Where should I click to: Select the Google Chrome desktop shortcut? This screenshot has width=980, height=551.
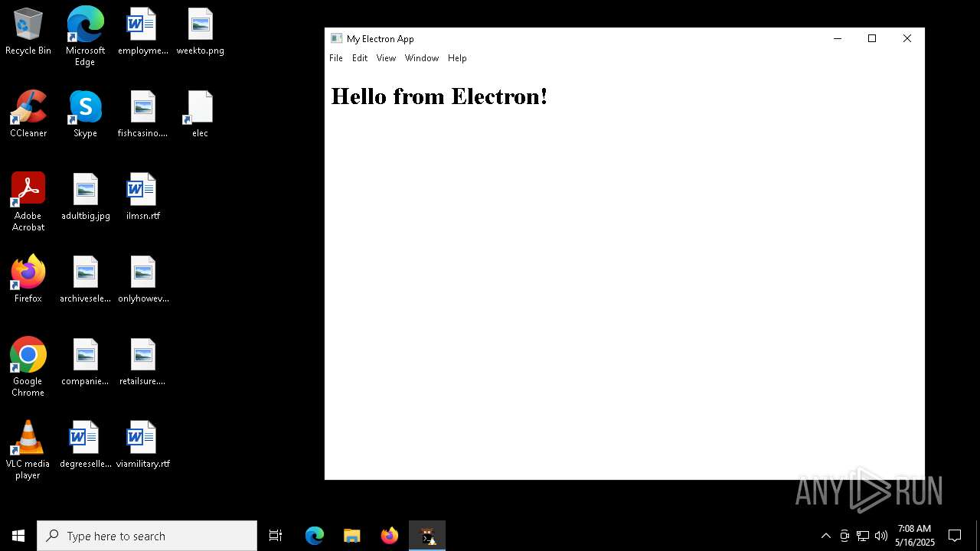pyautogui.click(x=28, y=367)
